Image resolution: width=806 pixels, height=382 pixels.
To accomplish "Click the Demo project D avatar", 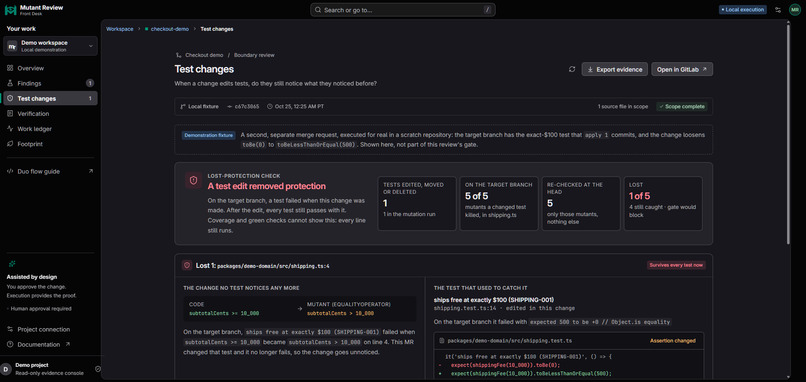I will coord(6,369).
